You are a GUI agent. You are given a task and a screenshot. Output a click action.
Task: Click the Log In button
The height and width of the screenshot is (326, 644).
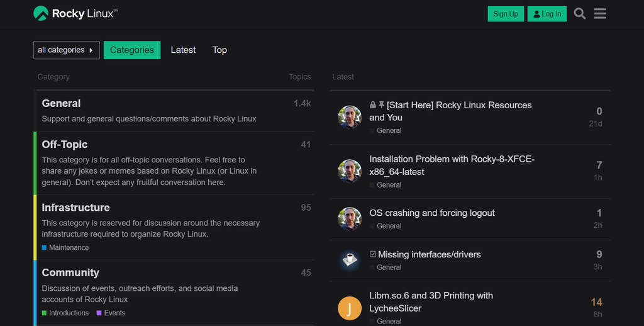[547, 14]
